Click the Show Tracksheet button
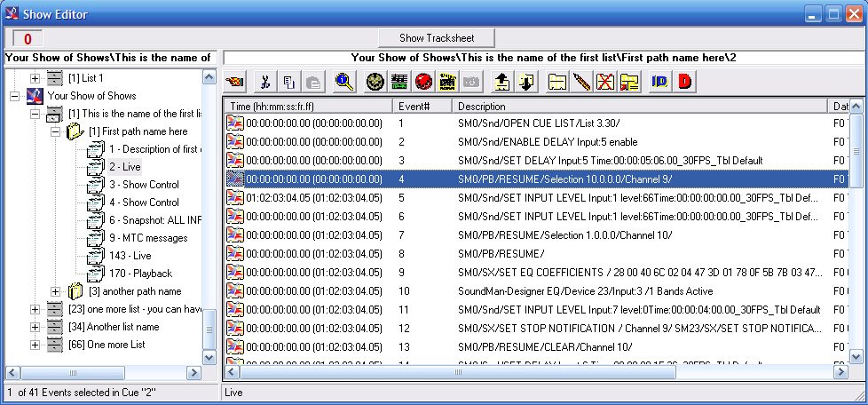The width and height of the screenshot is (868, 405). point(436,38)
